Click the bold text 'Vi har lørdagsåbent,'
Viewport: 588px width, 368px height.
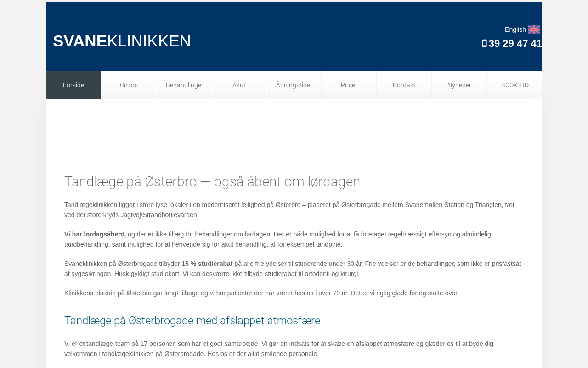(x=95, y=234)
